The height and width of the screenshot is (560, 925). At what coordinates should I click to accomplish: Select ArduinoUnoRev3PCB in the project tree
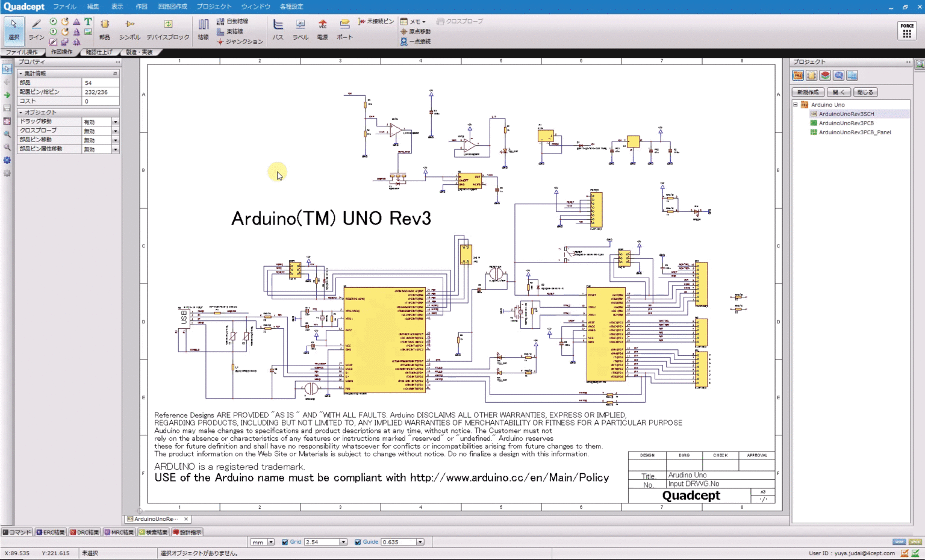[x=846, y=123]
